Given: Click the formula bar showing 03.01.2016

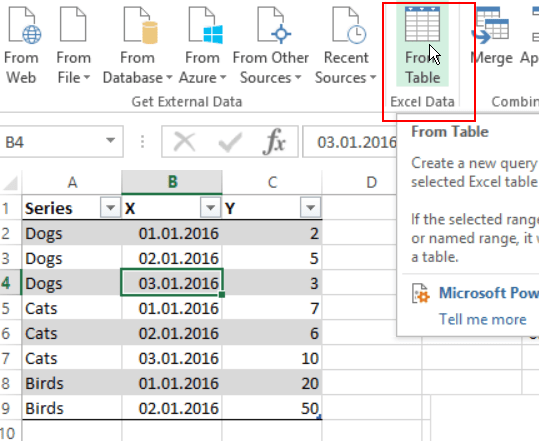Looking at the screenshot, I should point(350,142).
